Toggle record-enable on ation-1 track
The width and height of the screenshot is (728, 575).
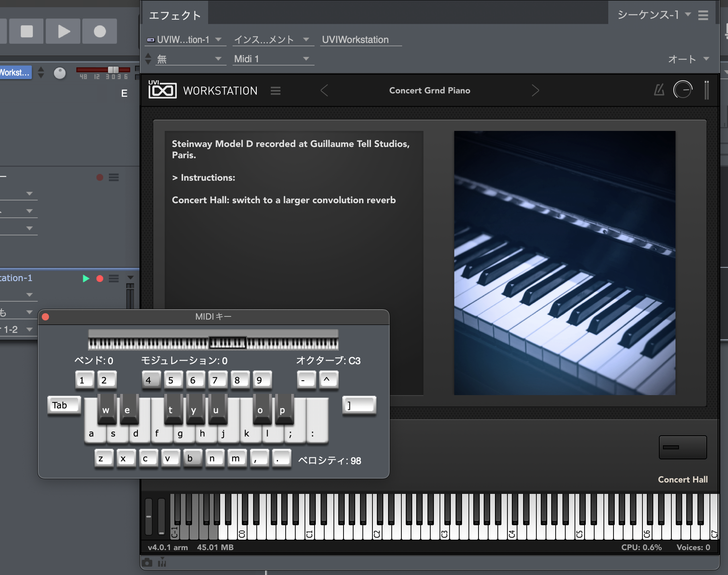point(100,279)
